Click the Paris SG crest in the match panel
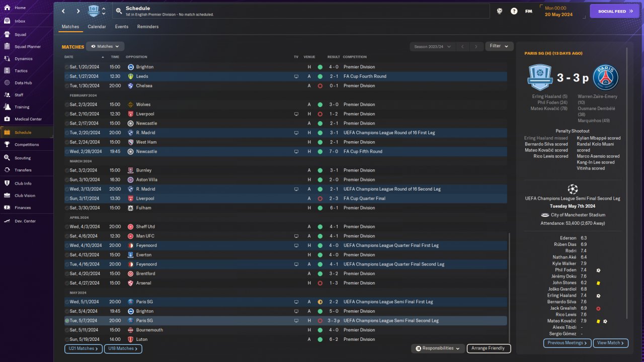The height and width of the screenshot is (362, 644). coord(605,77)
